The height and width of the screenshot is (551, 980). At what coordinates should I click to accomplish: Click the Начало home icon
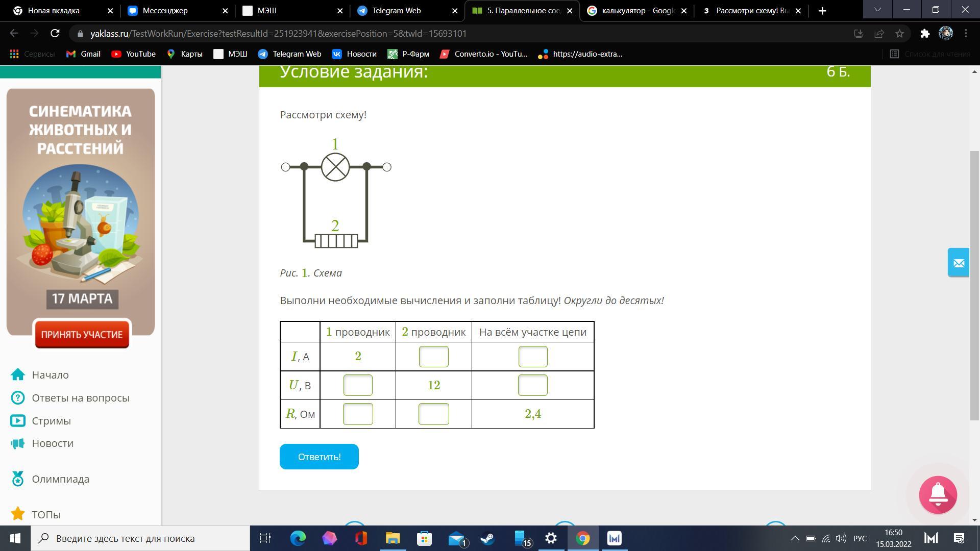18,374
